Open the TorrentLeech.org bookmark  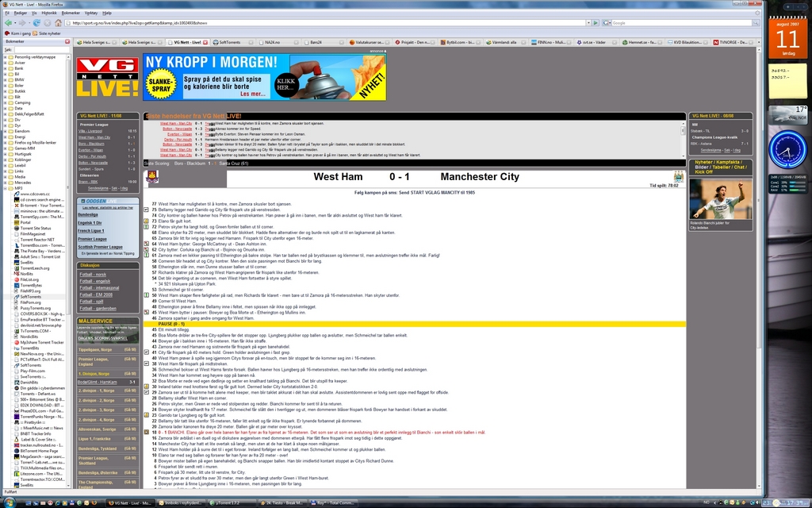[32, 268]
